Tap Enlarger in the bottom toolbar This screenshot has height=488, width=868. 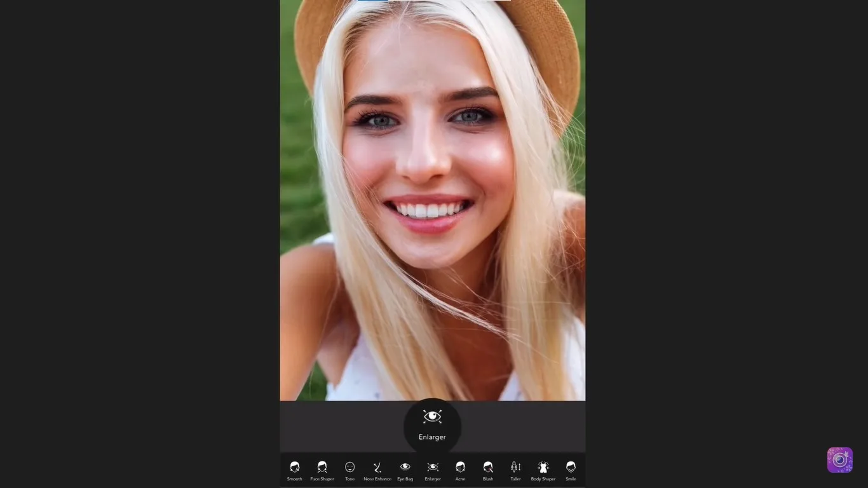point(433,471)
